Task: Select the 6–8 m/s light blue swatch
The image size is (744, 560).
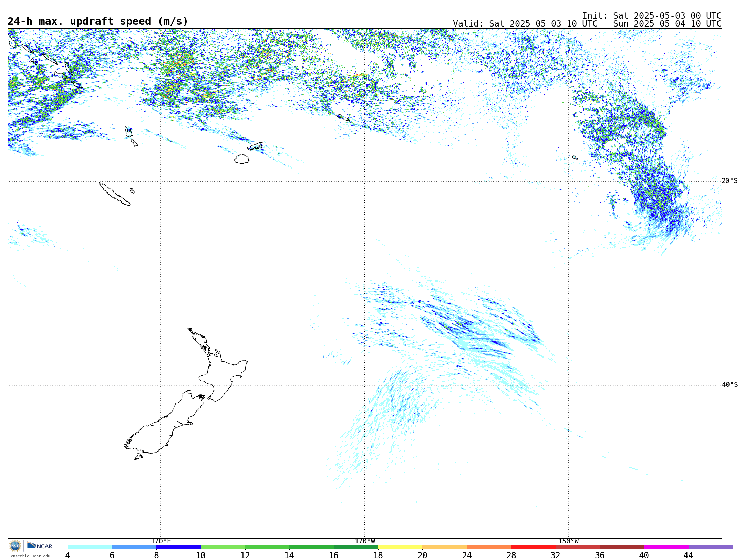Action: click(x=134, y=547)
